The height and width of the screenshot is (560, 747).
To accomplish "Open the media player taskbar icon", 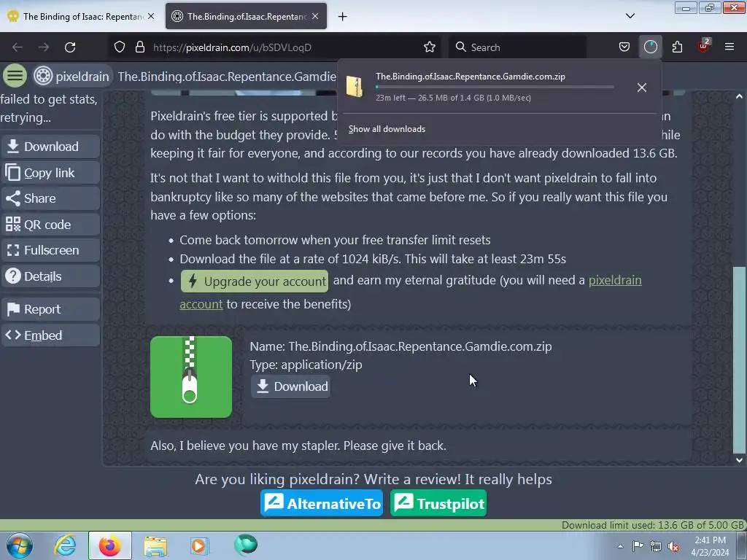I will tap(199, 545).
